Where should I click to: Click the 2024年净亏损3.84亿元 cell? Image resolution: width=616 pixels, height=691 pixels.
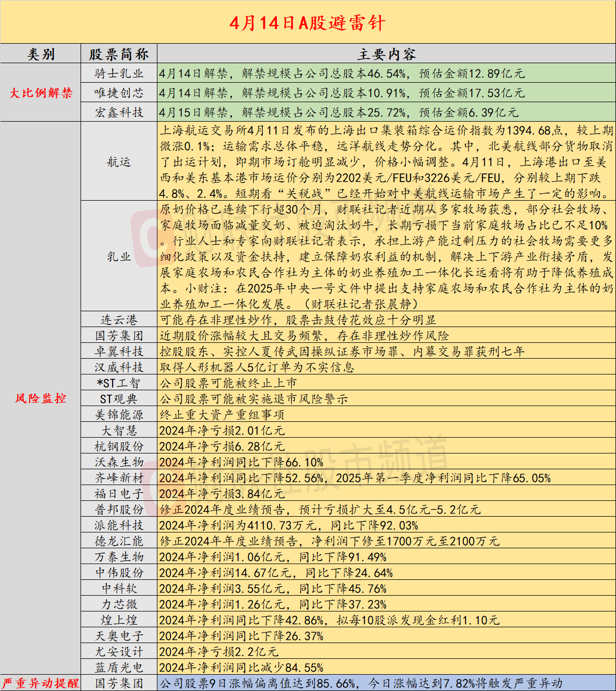coord(386,493)
